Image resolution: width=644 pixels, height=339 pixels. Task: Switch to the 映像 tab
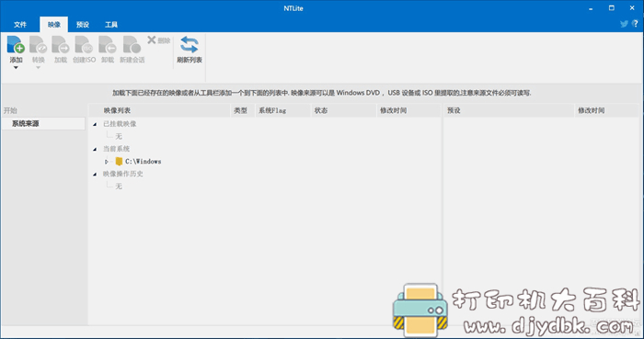click(53, 25)
